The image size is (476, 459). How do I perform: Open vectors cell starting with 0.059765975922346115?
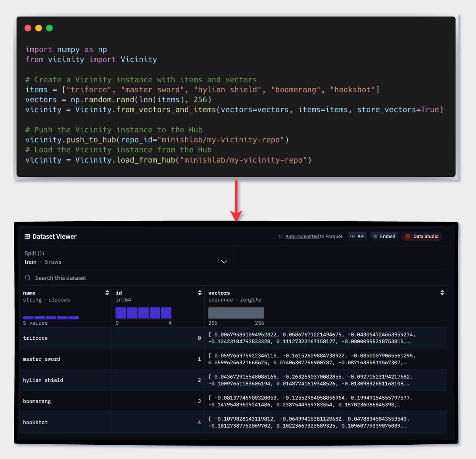click(x=326, y=359)
